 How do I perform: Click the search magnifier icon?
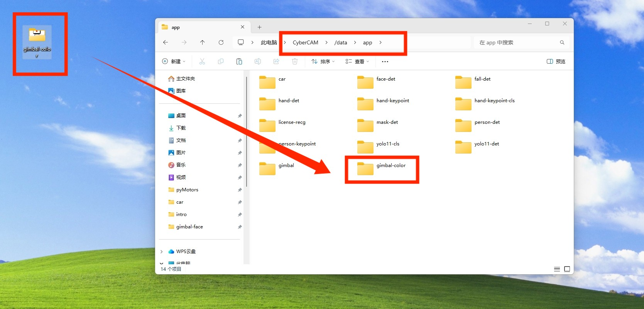coord(562,42)
